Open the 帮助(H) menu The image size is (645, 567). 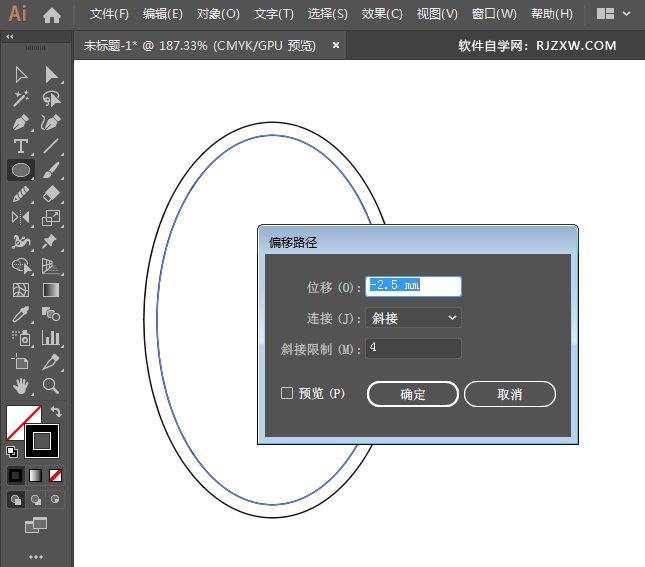[x=552, y=14]
